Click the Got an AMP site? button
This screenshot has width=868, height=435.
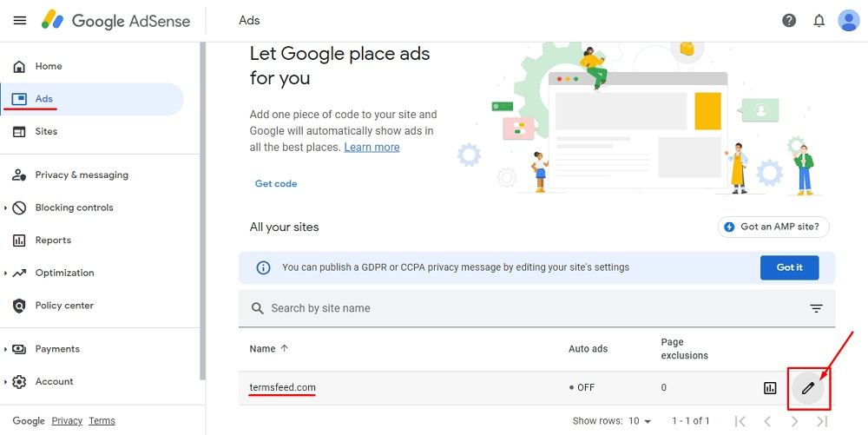(x=774, y=227)
